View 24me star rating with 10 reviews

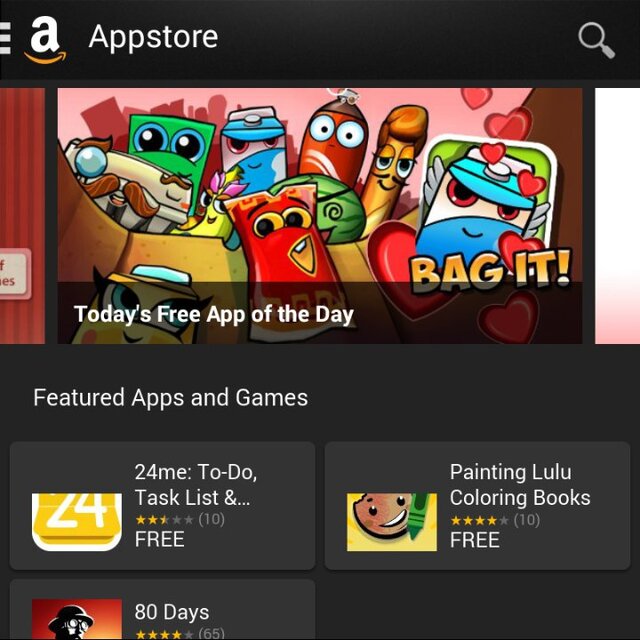tap(180, 520)
